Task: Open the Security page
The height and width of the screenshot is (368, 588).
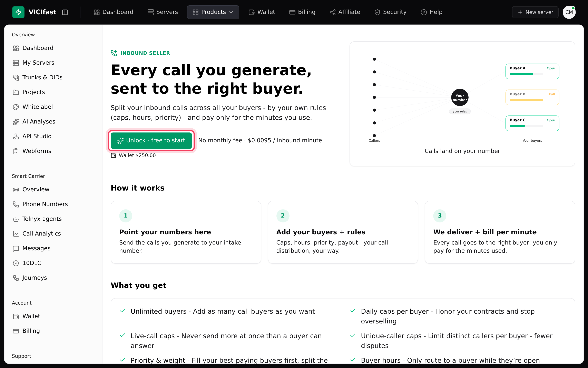Action: click(x=390, y=12)
